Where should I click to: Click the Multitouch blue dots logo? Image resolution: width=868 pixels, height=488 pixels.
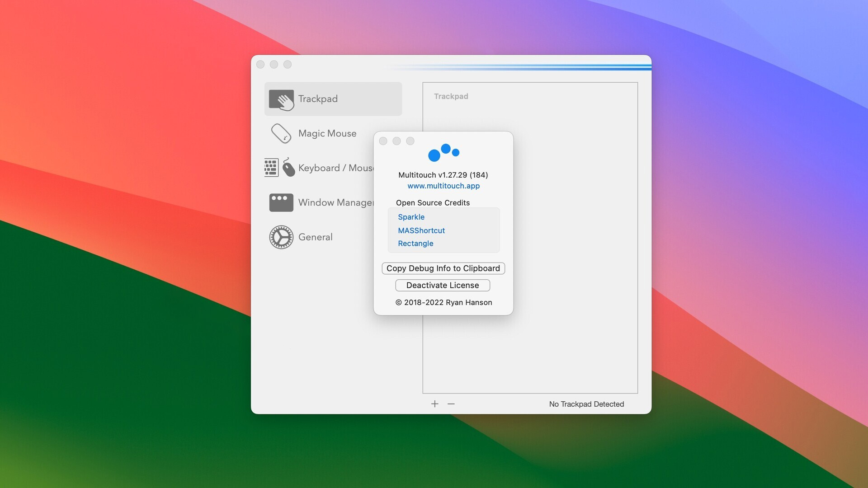click(444, 153)
